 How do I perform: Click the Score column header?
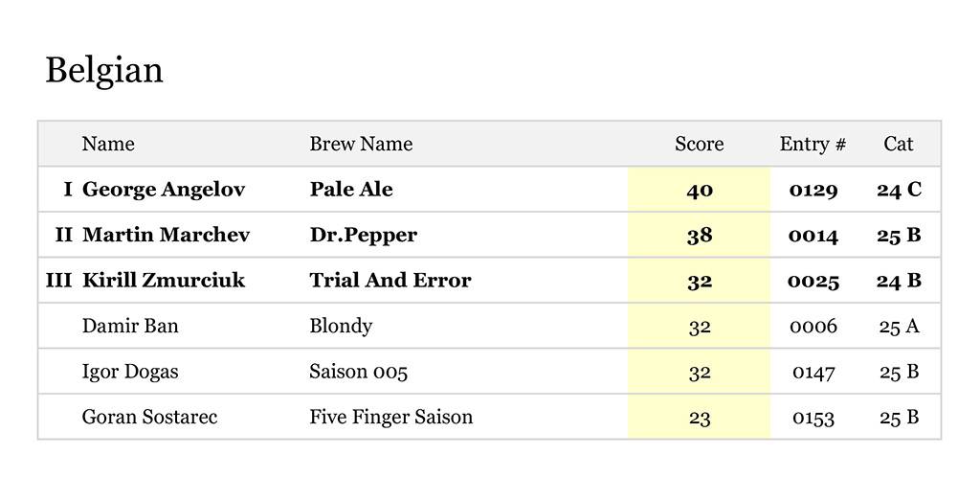699,144
